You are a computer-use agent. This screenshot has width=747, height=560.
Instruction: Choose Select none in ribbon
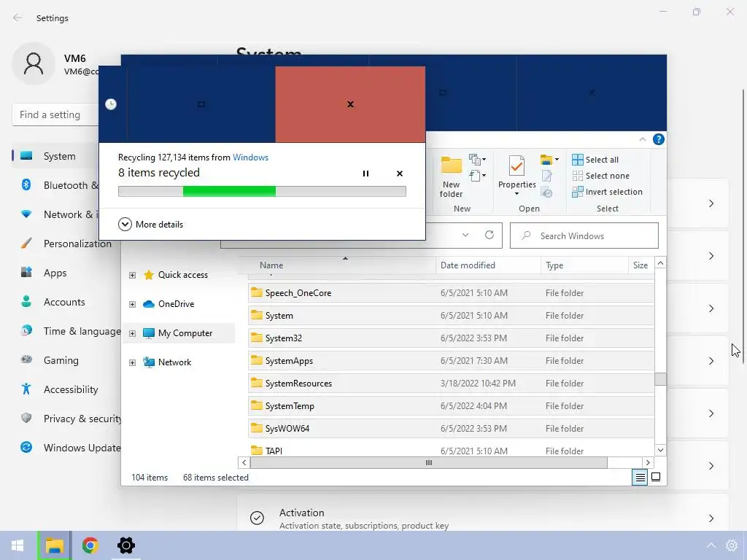coord(601,176)
